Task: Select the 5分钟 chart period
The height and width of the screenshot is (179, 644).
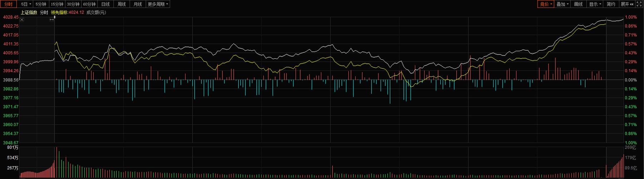Action: [41, 4]
